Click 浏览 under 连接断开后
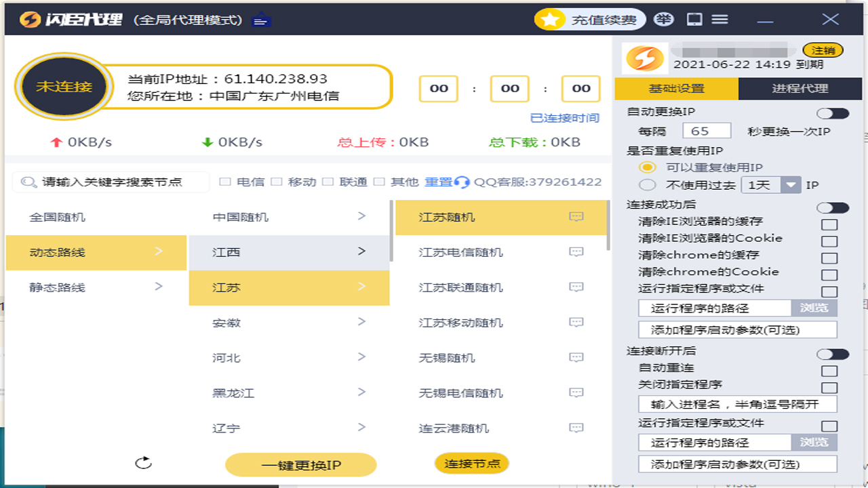Image resolution: width=868 pixels, height=488 pixels. tap(814, 442)
